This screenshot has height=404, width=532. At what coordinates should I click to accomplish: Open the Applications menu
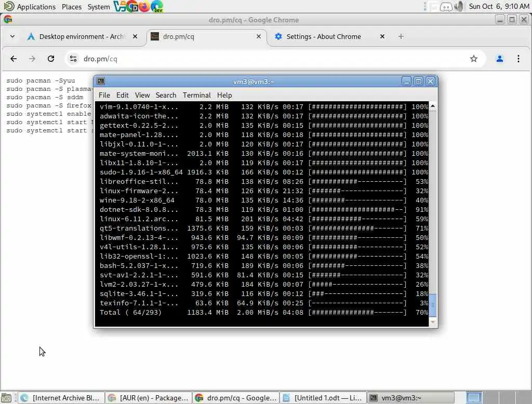click(x=36, y=7)
